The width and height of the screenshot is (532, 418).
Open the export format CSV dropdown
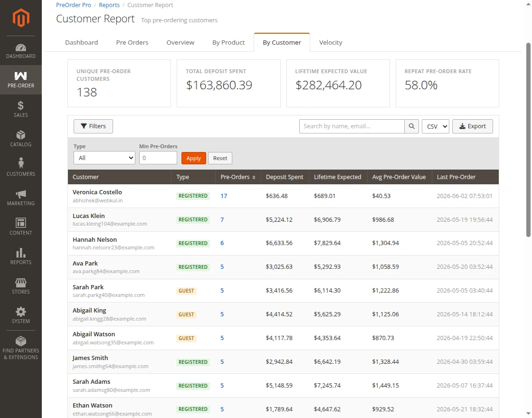(x=435, y=126)
